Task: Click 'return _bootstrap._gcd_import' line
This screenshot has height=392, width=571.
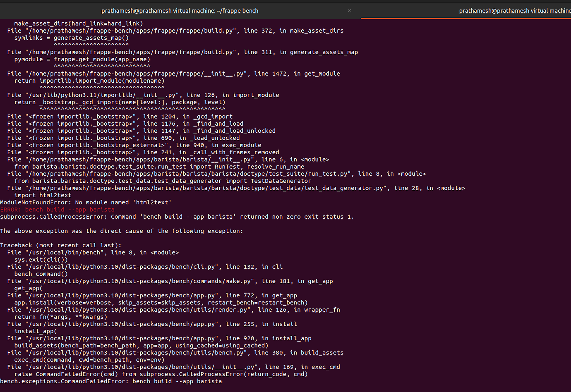Action: [120, 102]
